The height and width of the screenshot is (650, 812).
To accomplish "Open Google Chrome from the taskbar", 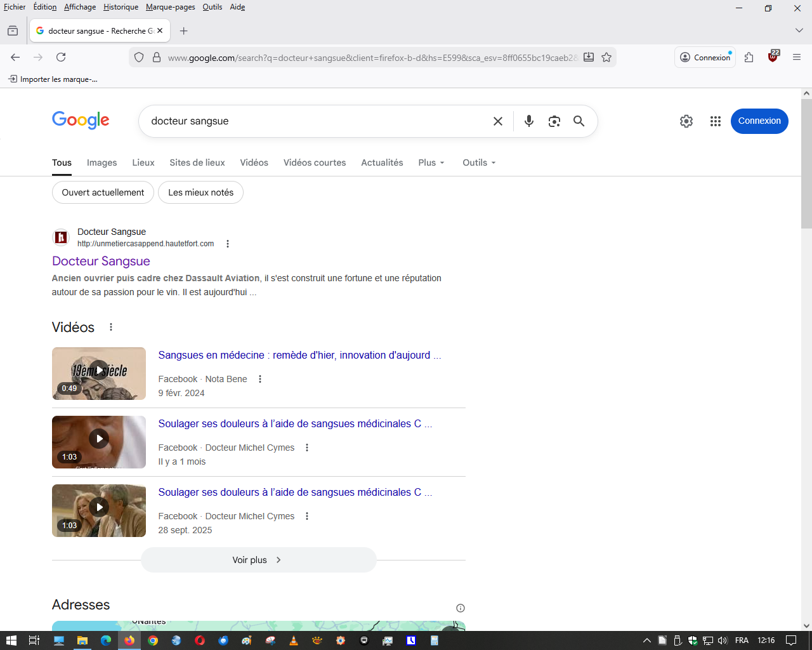I will click(153, 640).
